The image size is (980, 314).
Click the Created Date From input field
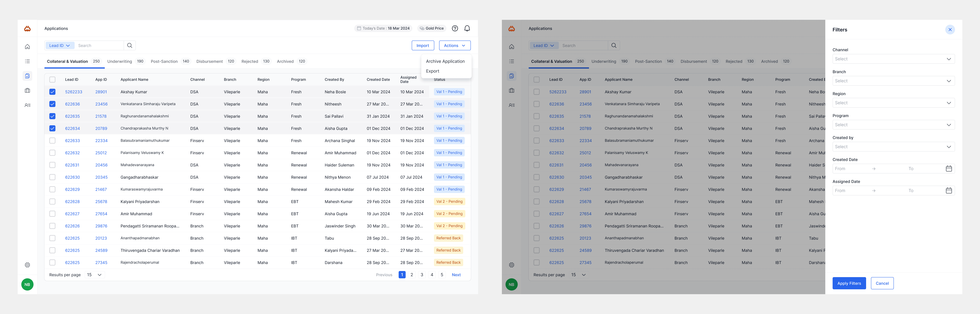tap(850, 169)
